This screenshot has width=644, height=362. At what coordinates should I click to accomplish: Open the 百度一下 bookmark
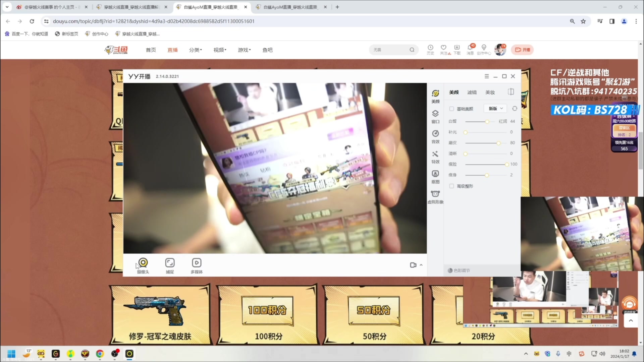pyautogui.click(x=26, y=34)
